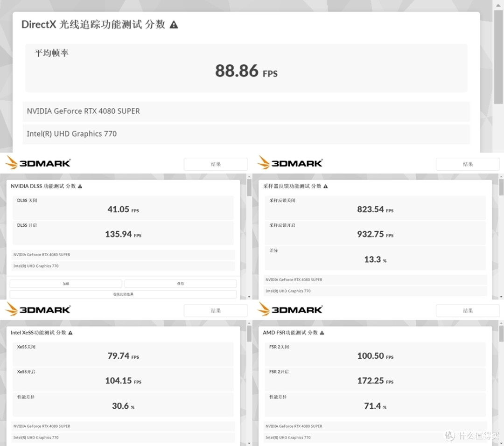Open the 结果 tab above the NVIDIA DLSS panel
This screenshot has width=504, height=446.
pyautogui.click(x=216, y=164)
